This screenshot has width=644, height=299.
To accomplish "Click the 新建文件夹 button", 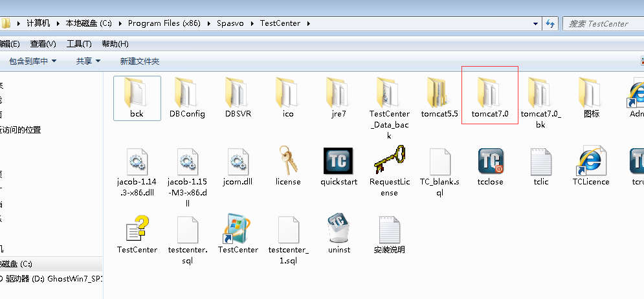I will [x=139, y=61].
